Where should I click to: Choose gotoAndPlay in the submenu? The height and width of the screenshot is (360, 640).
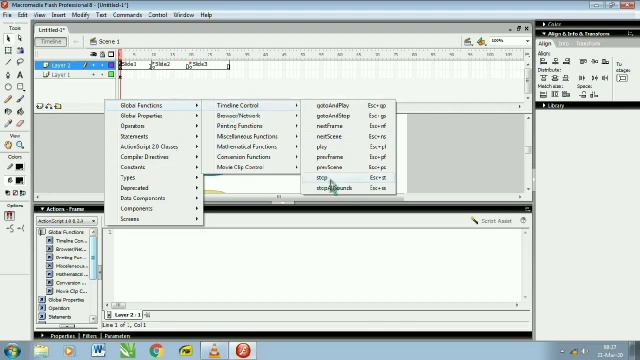pyautogui.click(x=349, y=105)
